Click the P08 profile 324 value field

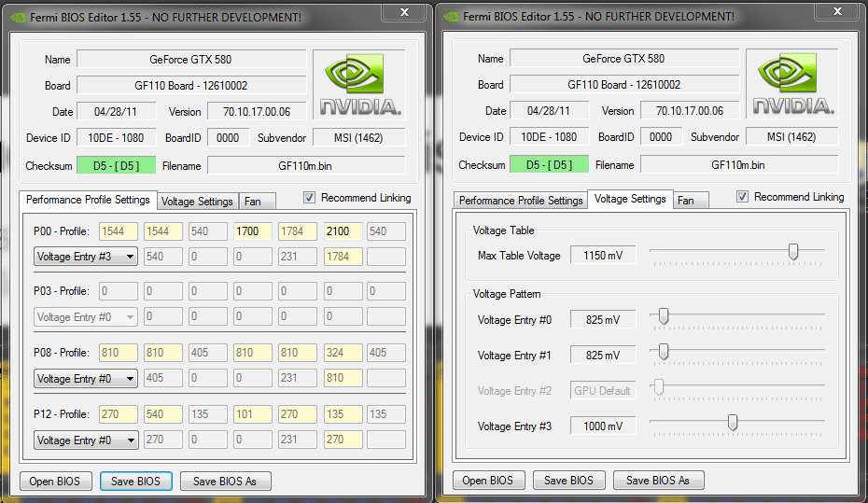coord(343,353)
